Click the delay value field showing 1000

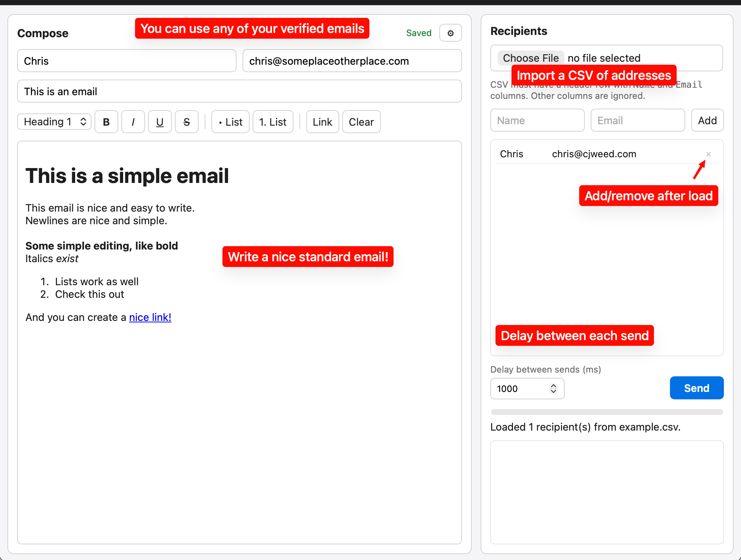tap(527, 389)
